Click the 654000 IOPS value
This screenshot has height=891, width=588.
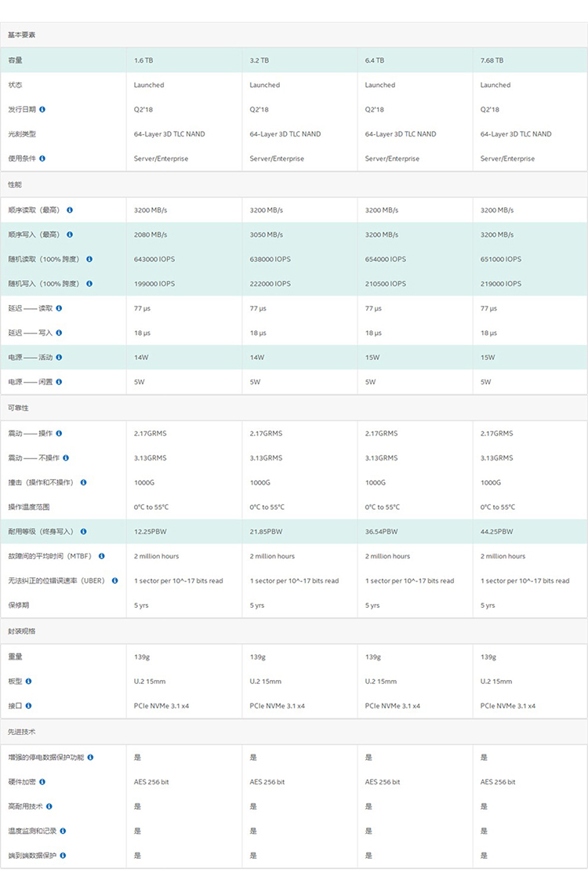[x=386, y=259]
